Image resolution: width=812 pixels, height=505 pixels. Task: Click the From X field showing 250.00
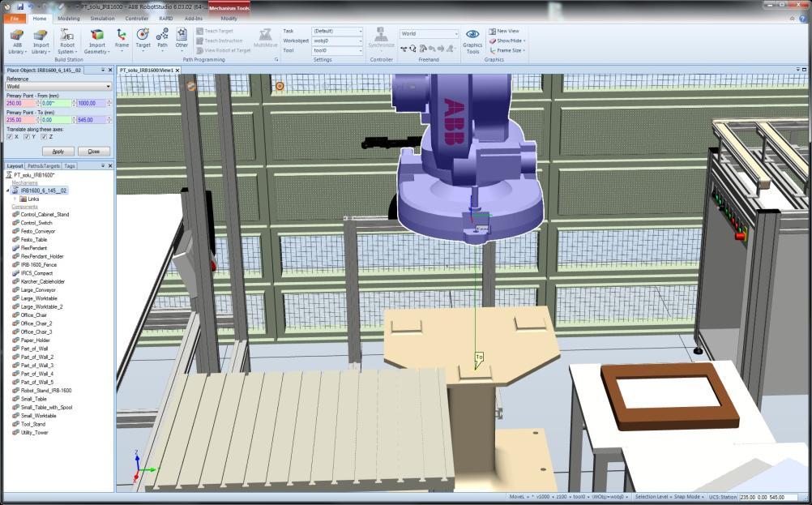20,103
